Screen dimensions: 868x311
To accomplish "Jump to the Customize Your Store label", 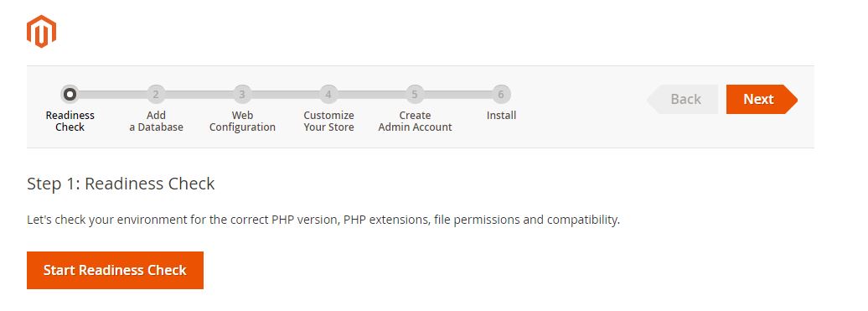I will [328, 122].
